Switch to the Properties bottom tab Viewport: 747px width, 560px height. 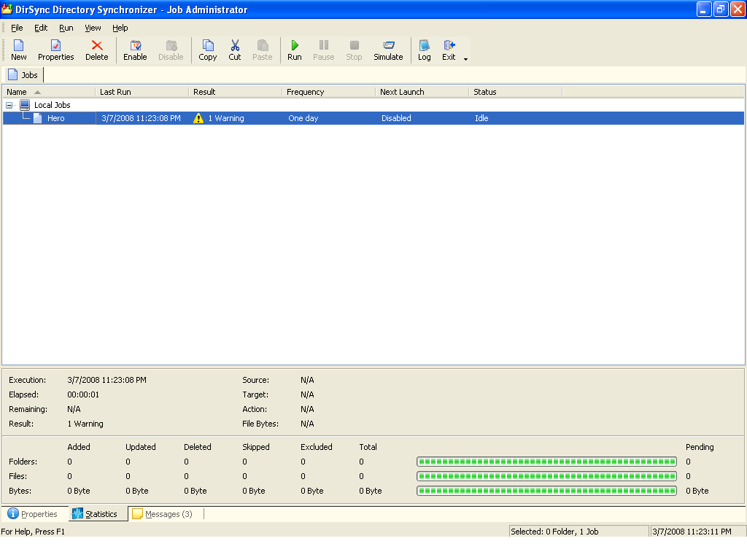(x=34, y=514)
